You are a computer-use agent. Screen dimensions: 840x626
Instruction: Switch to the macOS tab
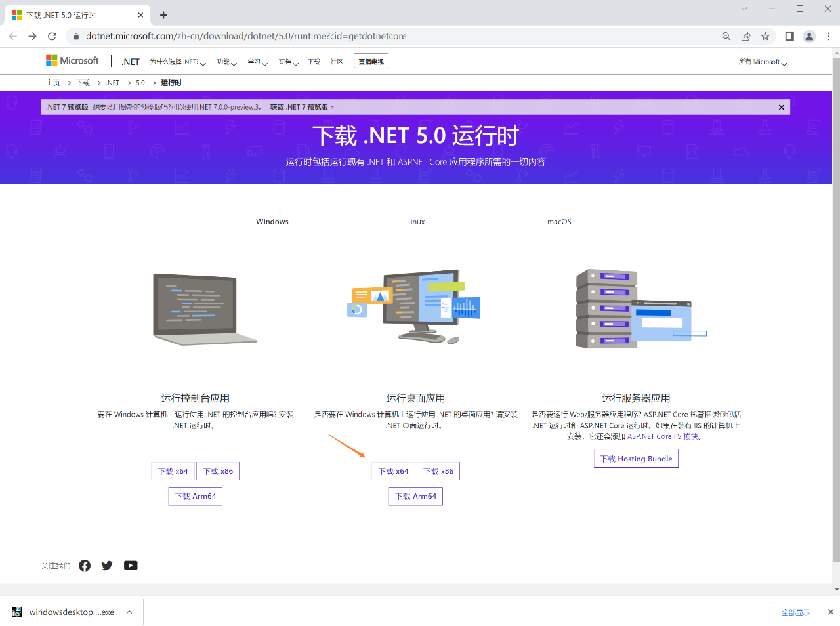pos(559,222)
